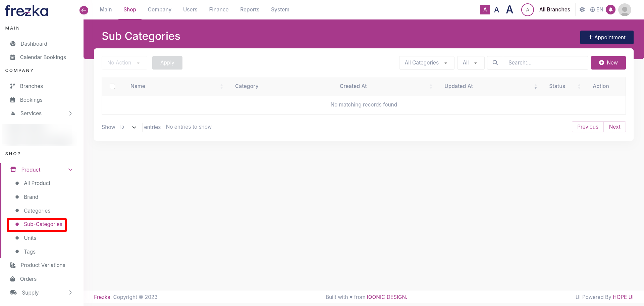The height and width of the screenshot is (306, 644).
Task: Click the search magnifier icon
Action: point(495,63)
